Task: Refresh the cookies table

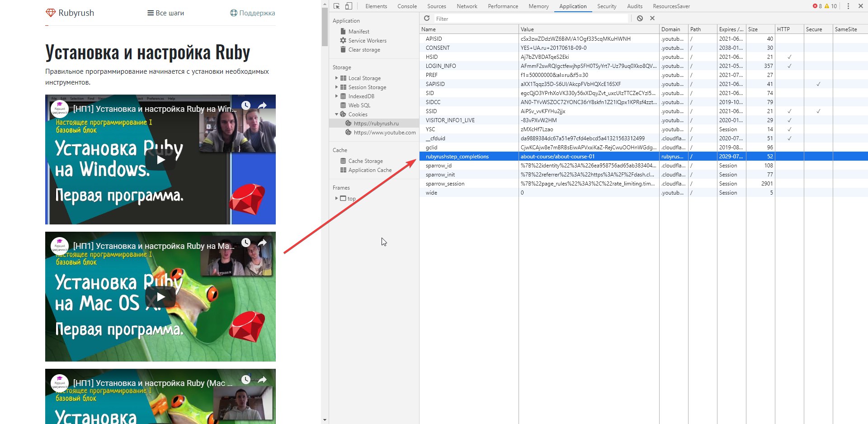Action: [427, 18]
